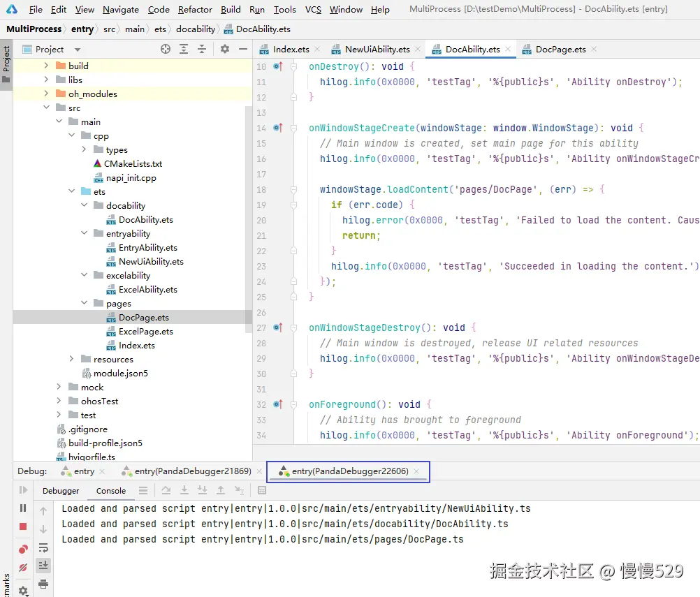Toggle Mute Breakpoints icon
The width and height of the screenshot is (700, 597).
click(x=23, y=568)
